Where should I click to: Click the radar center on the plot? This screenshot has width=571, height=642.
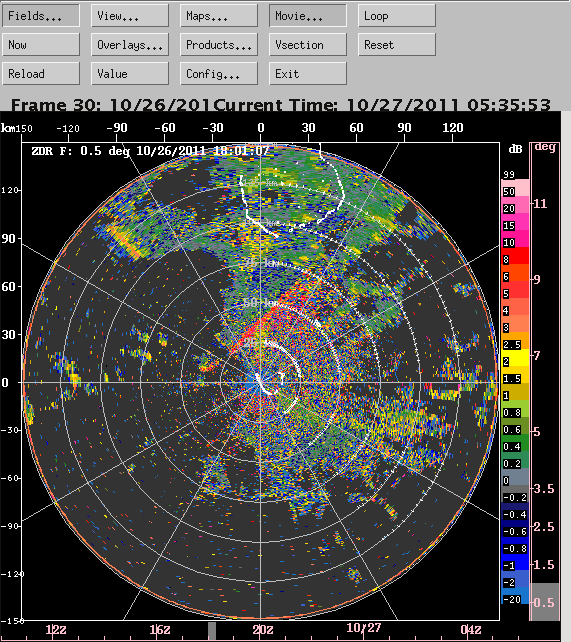pyautogui.click(x=260, y=382)
